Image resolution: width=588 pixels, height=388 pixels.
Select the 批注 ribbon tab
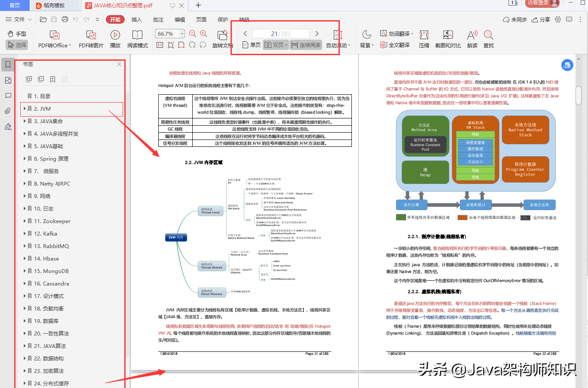(158, 19)
